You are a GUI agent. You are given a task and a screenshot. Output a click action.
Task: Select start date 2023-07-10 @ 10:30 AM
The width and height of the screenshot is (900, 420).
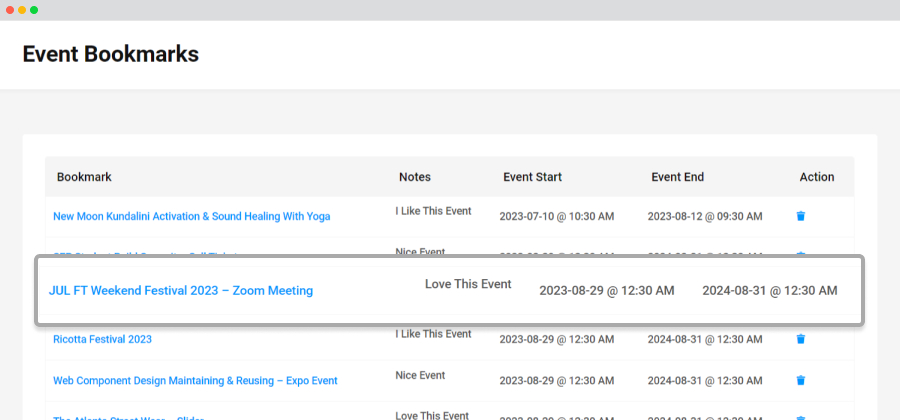click(557, 216)
